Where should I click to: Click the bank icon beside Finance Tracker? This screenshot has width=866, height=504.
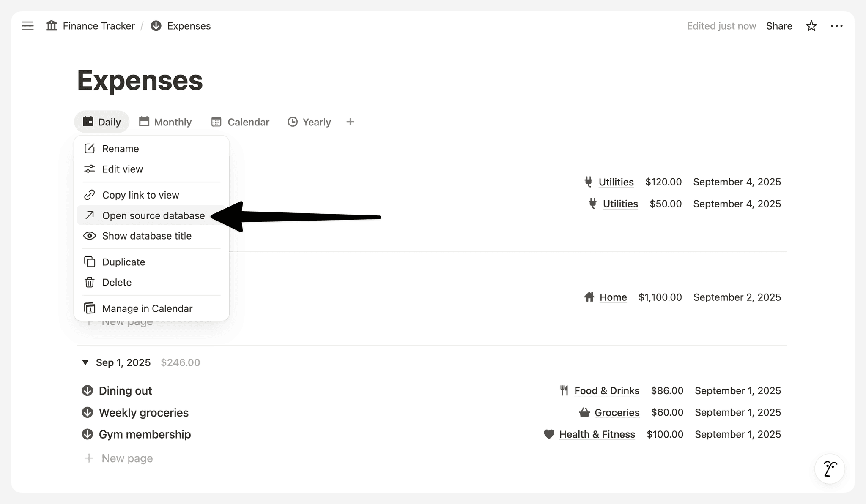click(x=51, y=26)
